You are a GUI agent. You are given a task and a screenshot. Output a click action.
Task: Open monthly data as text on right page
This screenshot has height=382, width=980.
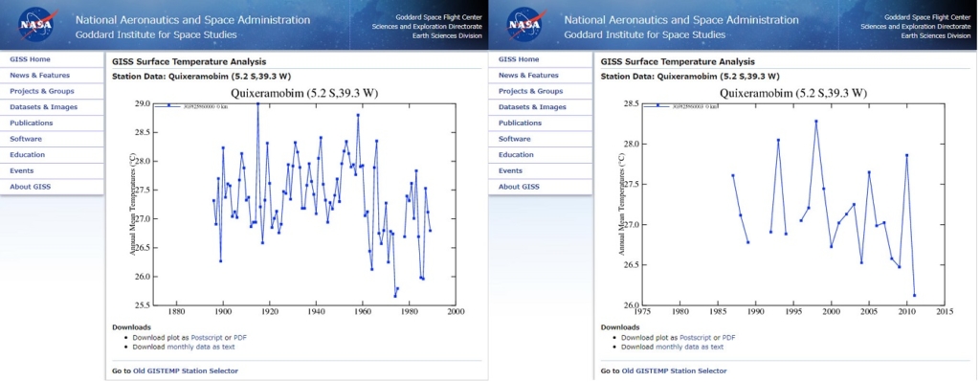coord(690,347)
